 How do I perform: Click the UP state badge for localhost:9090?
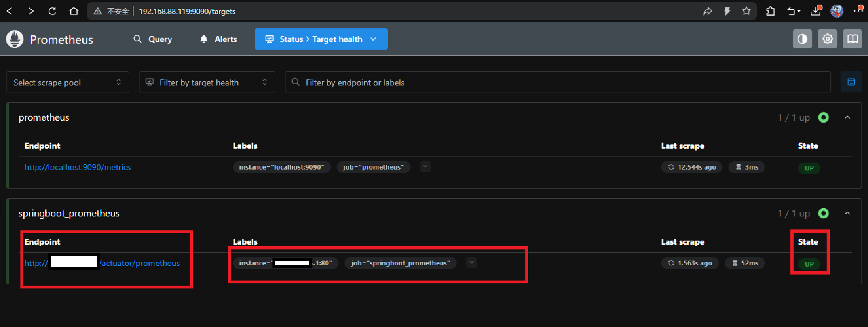point(809,168)
